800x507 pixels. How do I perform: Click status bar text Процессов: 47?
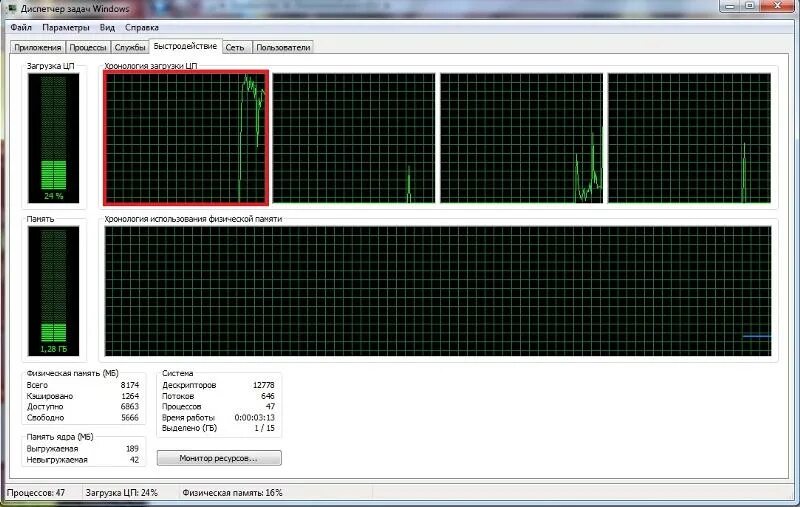coord(36,493)
